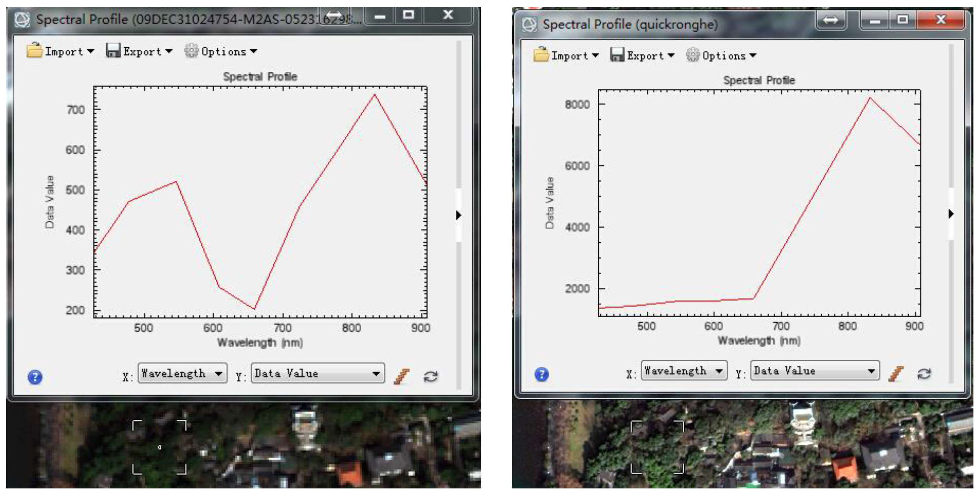The height and width of the screenshot is (495, 980).
Task: Click the stacked plots icon in the left window
Action: coord(402,376)
